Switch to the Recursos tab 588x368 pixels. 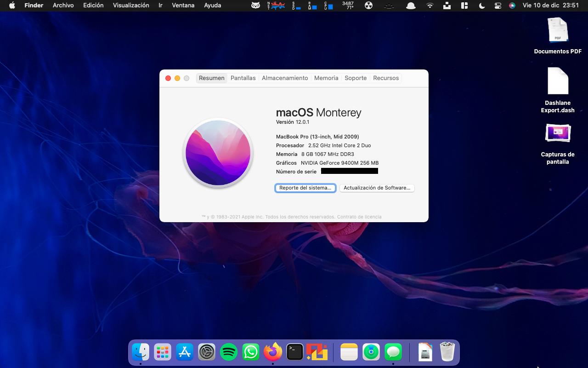click(386, 78)
